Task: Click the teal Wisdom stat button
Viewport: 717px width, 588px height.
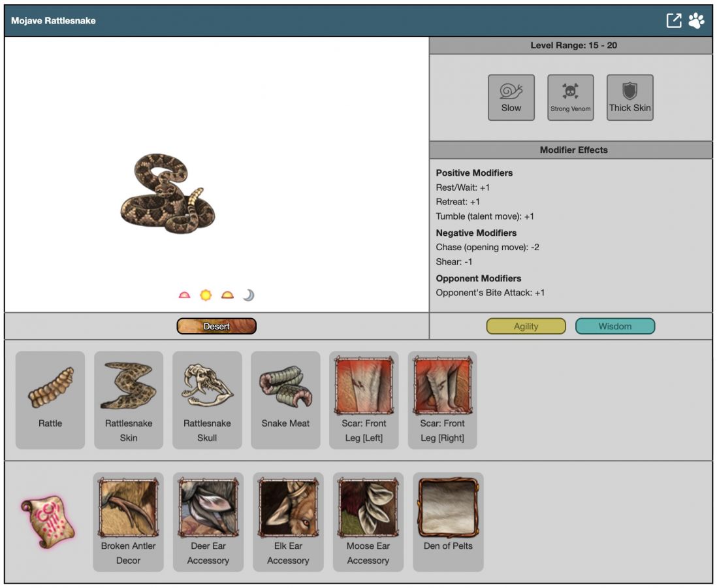Action: point(614,326)
